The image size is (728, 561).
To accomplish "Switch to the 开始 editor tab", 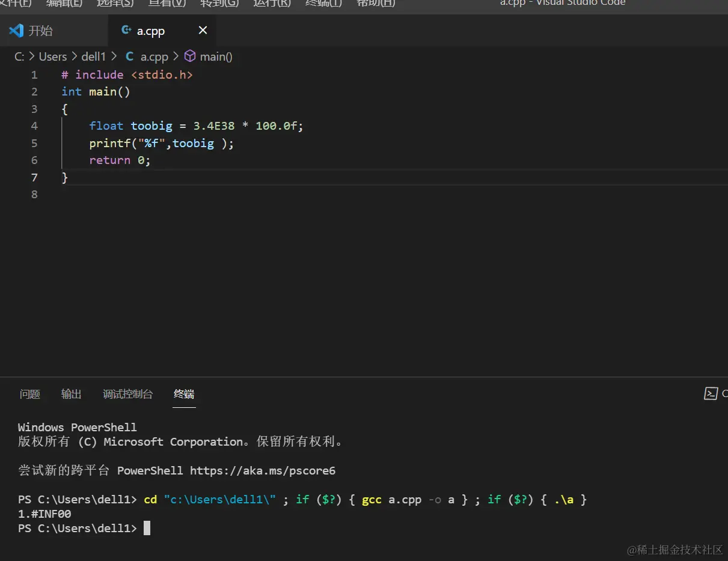I will coord(40,30).
